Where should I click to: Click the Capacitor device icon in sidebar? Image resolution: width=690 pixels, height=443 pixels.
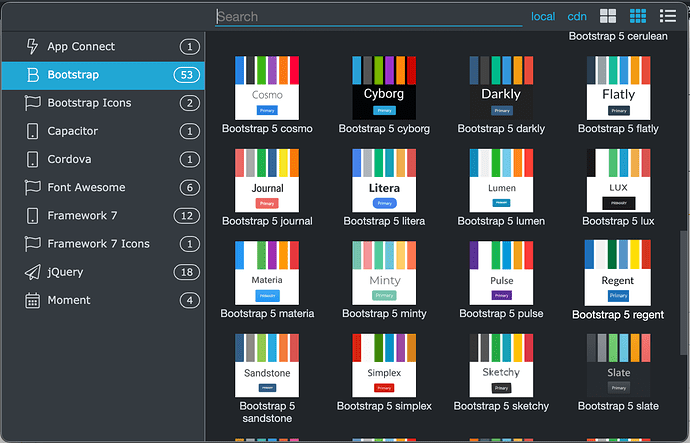(32, 131)
